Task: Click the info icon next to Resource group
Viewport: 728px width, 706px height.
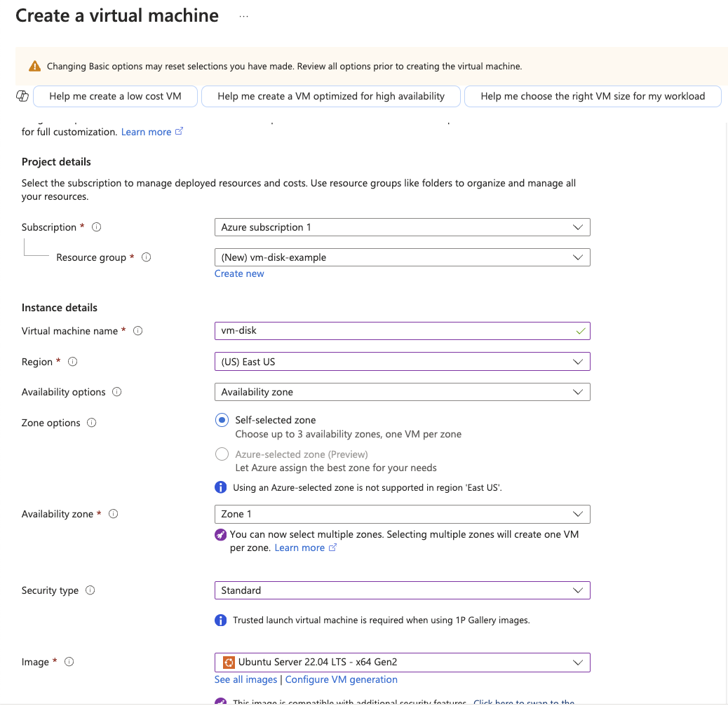Action: tap(147, 257)
